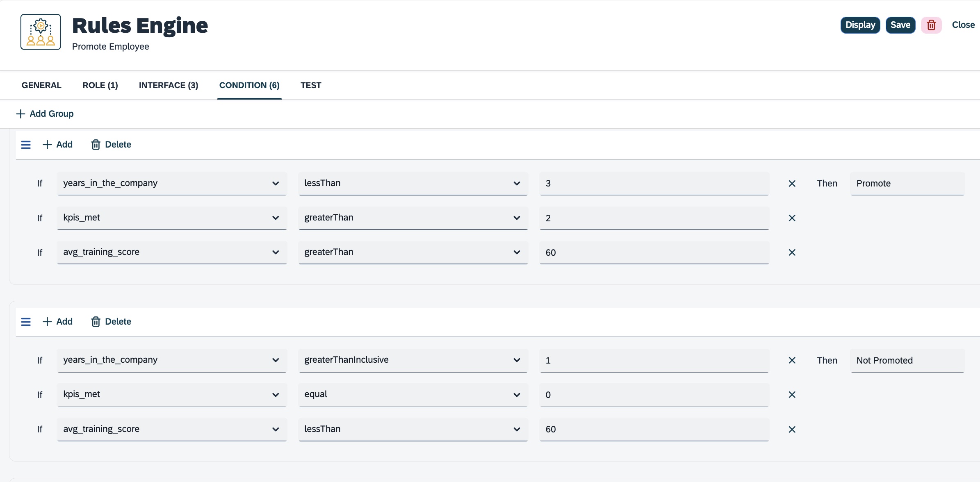Image resolution: width=980 pixels, height=482 pixels.
Task: Click the Rules Engine logo icon
Action: point(41,32)
